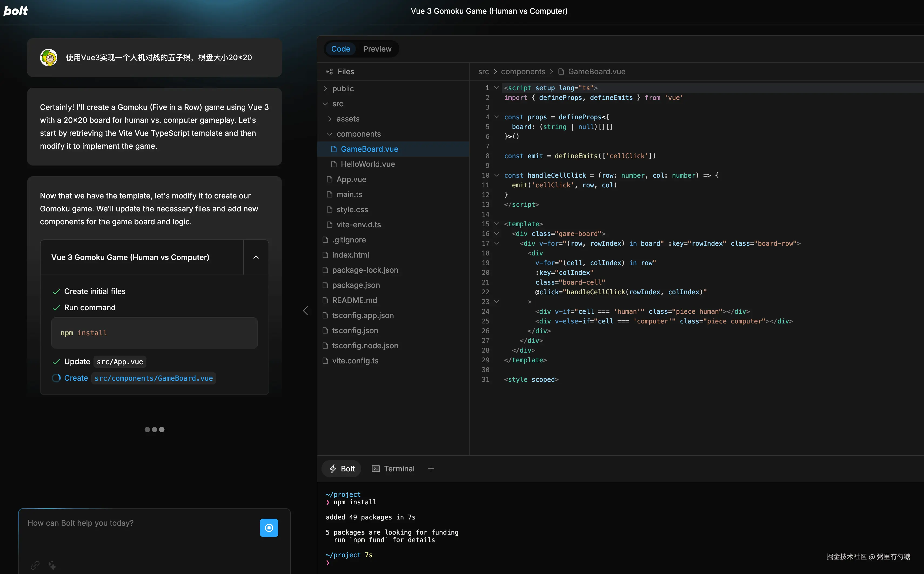Screen dimensions: 924x574
Task: Click the Files tree icon
Action: tap(329, 71)
